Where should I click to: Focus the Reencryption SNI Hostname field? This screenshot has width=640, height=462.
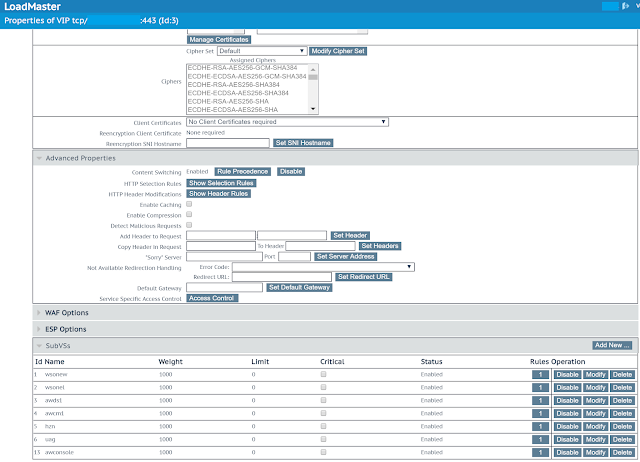point(228,143)
